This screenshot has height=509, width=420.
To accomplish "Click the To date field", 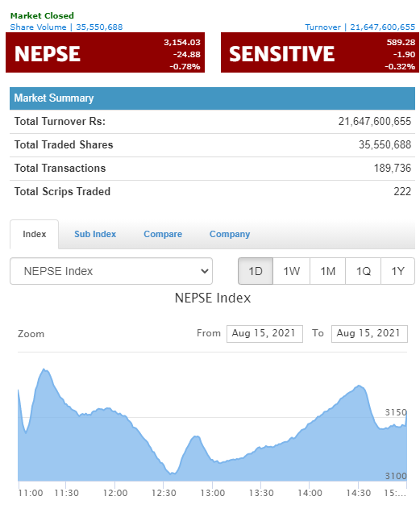I will [x=369, y=334].
